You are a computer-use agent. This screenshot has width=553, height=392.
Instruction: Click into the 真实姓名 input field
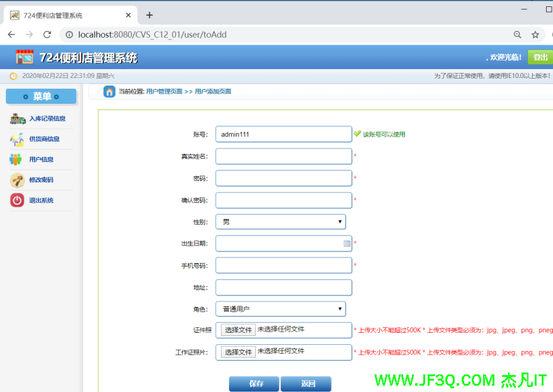(283, 156)
